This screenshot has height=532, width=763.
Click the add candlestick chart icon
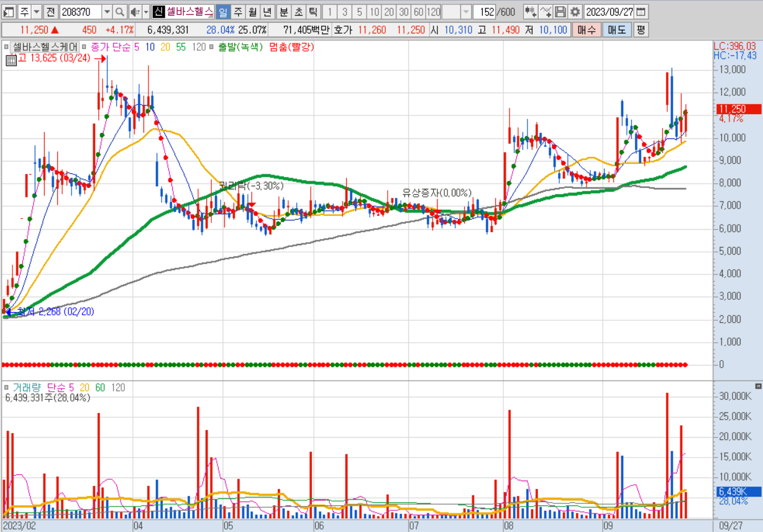[530, 12]
